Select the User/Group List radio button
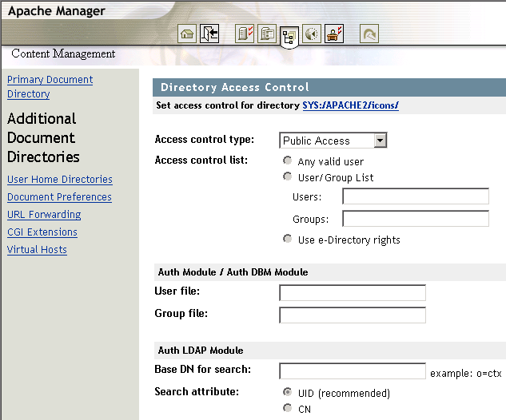 click(287, 176)
